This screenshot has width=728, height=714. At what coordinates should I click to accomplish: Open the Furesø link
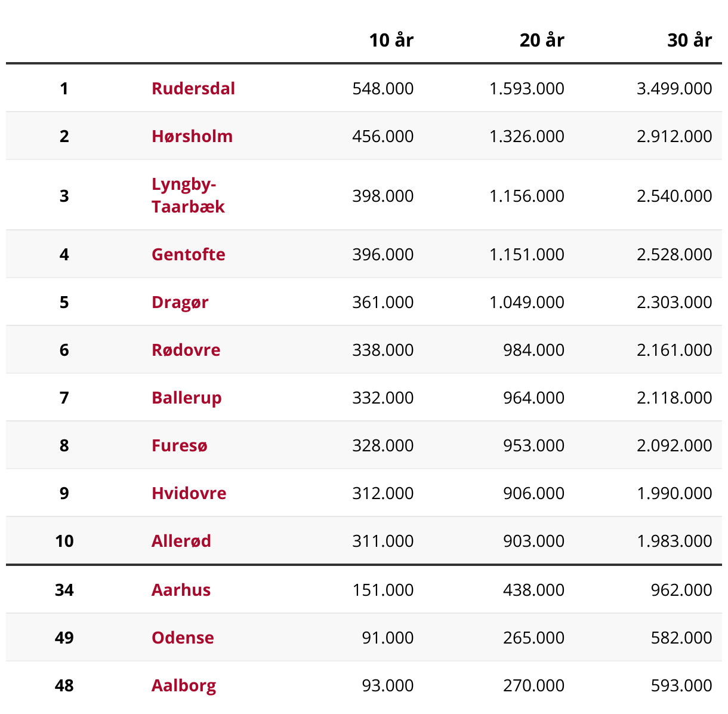click(x=179, y=445)
